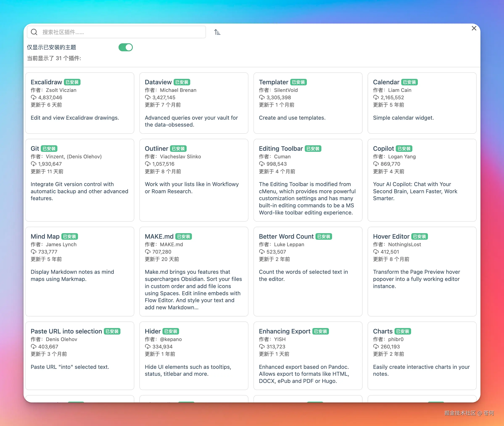Click Dataview download count icon
The height and width of the screenshot is (426, 504).
click(148, 98)
